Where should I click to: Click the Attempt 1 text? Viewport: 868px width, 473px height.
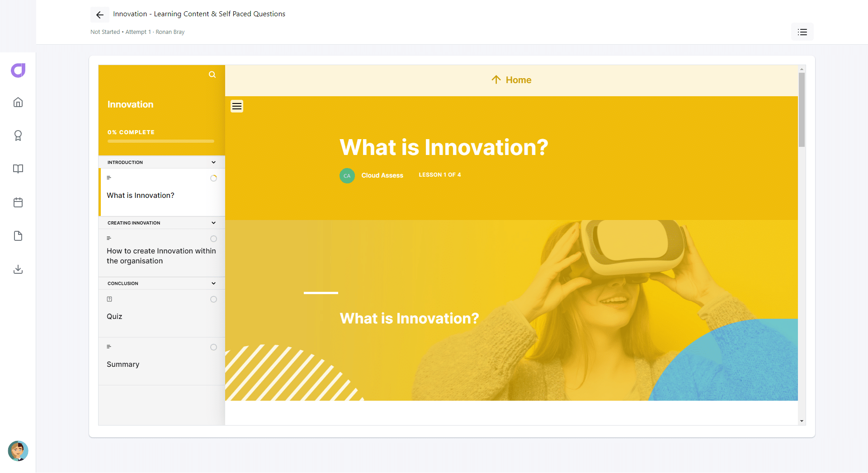[x=138, y=32]
